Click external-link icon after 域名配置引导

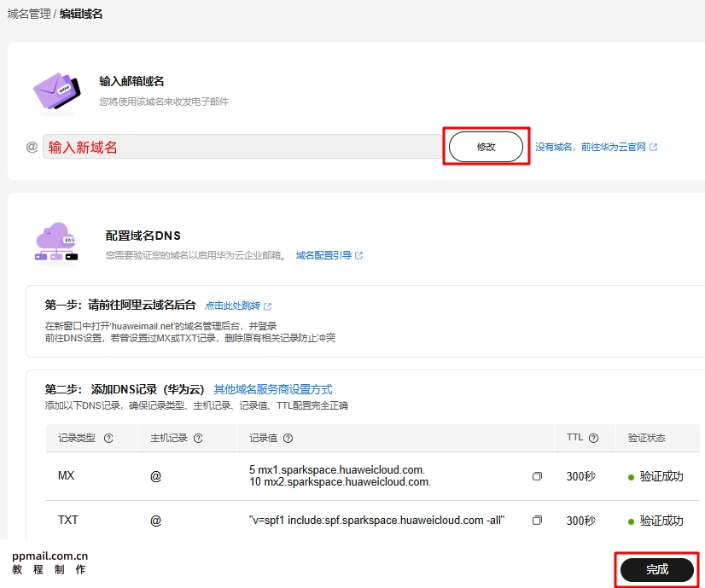(x=358, y=256)
